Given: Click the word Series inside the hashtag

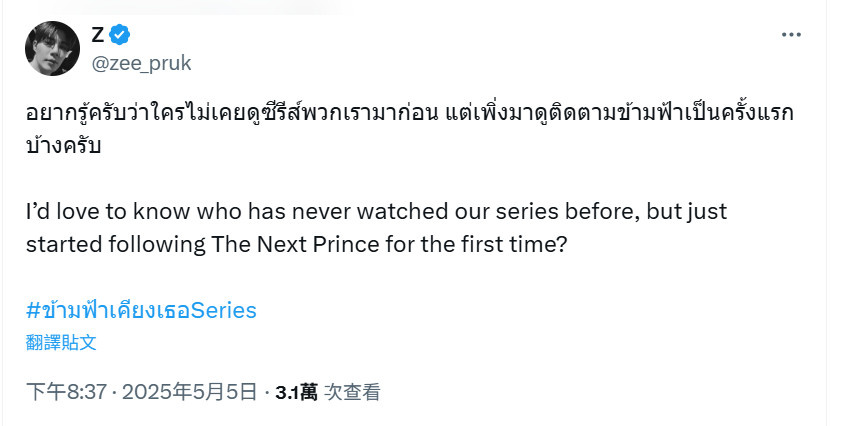Looking at the screenshot, I should click(224, 311).
